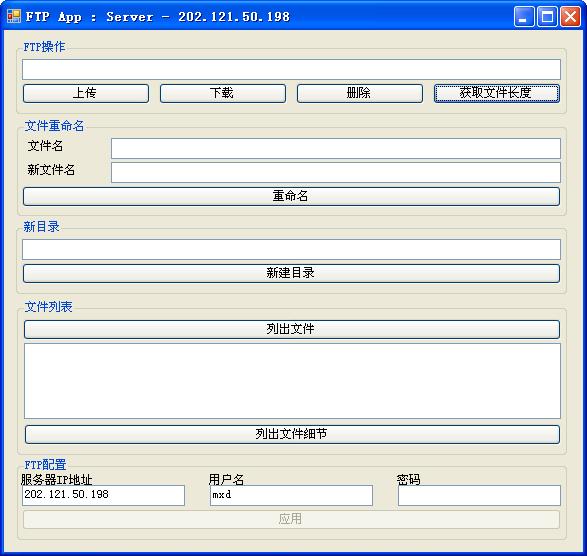Image resolution: width=587 pixels, height=556 pixels.
Task: Click the 重命名 rename button
Action: 291,197
